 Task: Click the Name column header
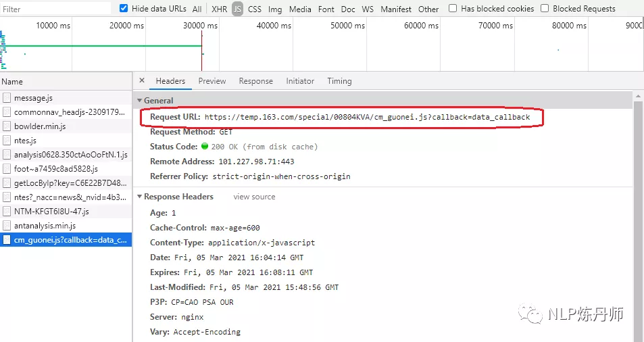66,81
